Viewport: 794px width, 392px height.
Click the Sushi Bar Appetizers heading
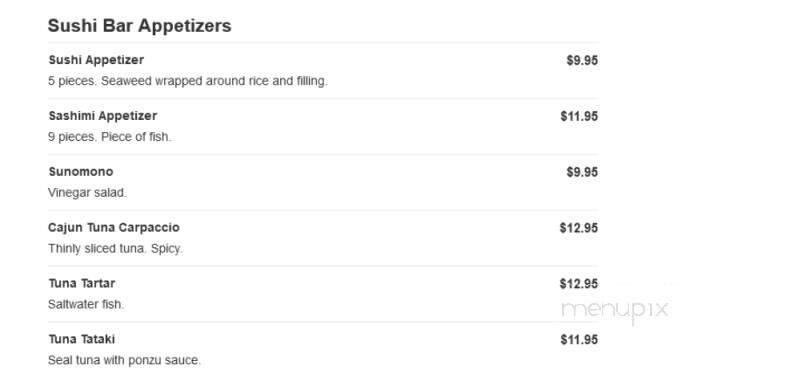(x=139, y=26)
